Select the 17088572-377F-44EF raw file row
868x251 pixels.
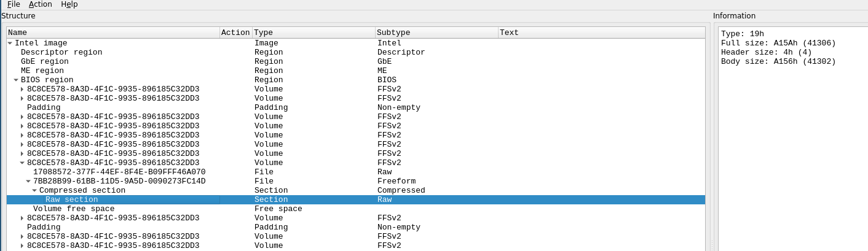click(356, 172)
